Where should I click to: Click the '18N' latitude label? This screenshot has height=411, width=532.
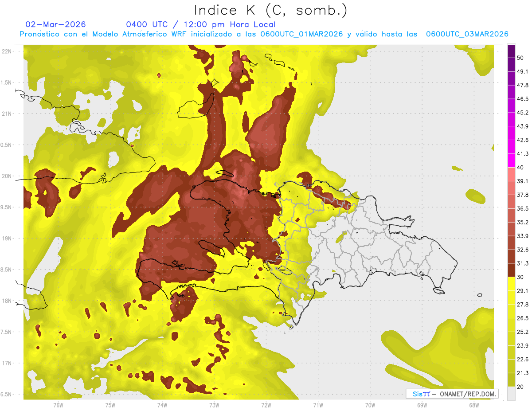click(x=8, y=301)
